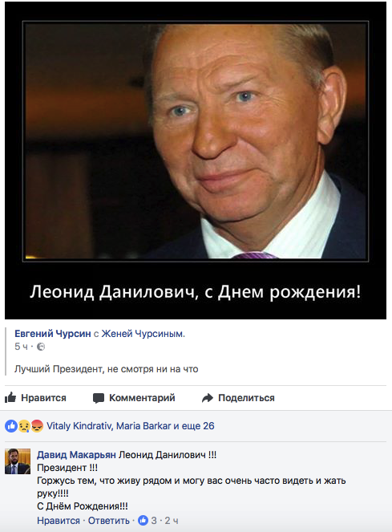
Task: Click the globe public privacy icon
Action: tap(41, 347)
